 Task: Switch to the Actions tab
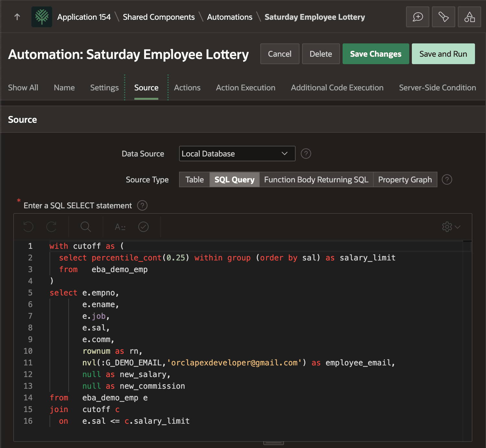[187, 87]
